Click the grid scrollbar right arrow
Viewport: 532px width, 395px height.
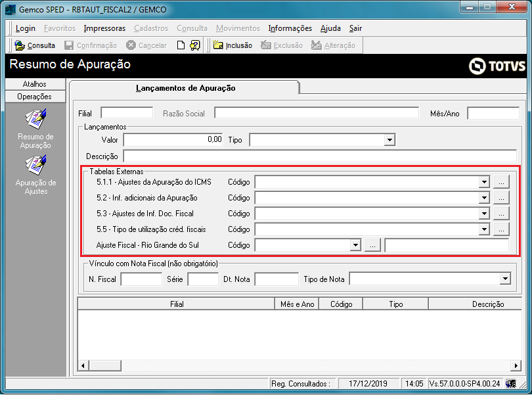coord(516,365)
